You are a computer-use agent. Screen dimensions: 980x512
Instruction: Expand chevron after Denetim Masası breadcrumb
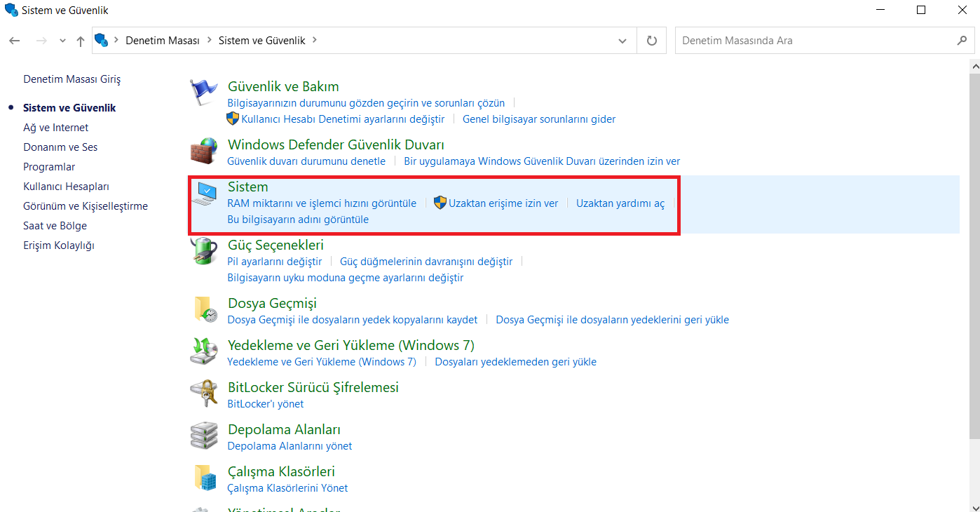(x=210, y=41)
